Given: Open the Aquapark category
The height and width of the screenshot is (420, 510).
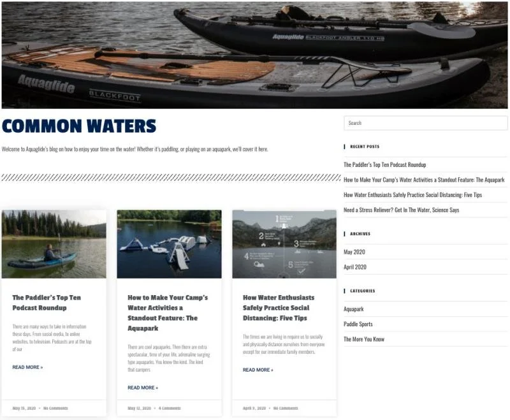Looking at the screenshot, I should 354,309.
